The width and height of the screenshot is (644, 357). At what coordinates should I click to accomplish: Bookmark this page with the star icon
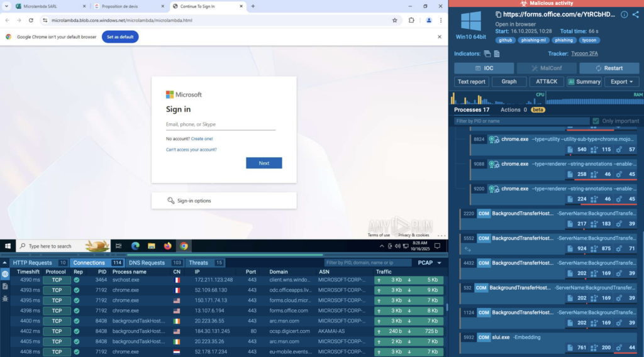tap(394, 20)
